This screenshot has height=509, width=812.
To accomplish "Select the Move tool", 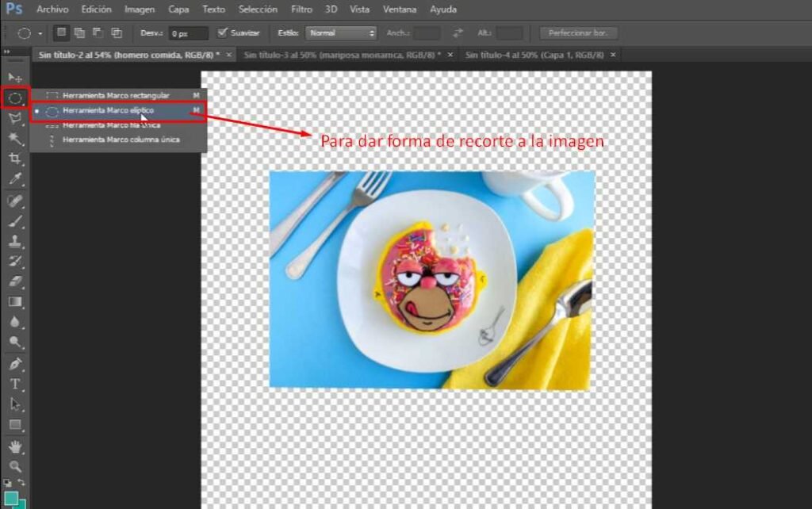I will pyautogui.click(x=15, y=77).
